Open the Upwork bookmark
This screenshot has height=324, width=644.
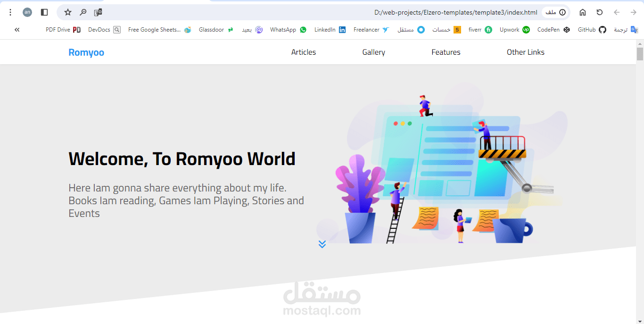[514, 30]
